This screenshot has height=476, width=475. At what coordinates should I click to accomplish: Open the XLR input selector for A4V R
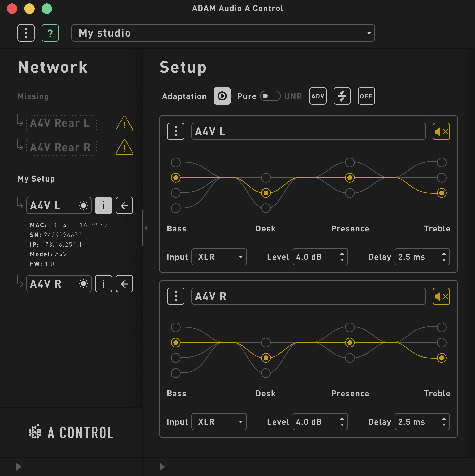tap(219, 422)
